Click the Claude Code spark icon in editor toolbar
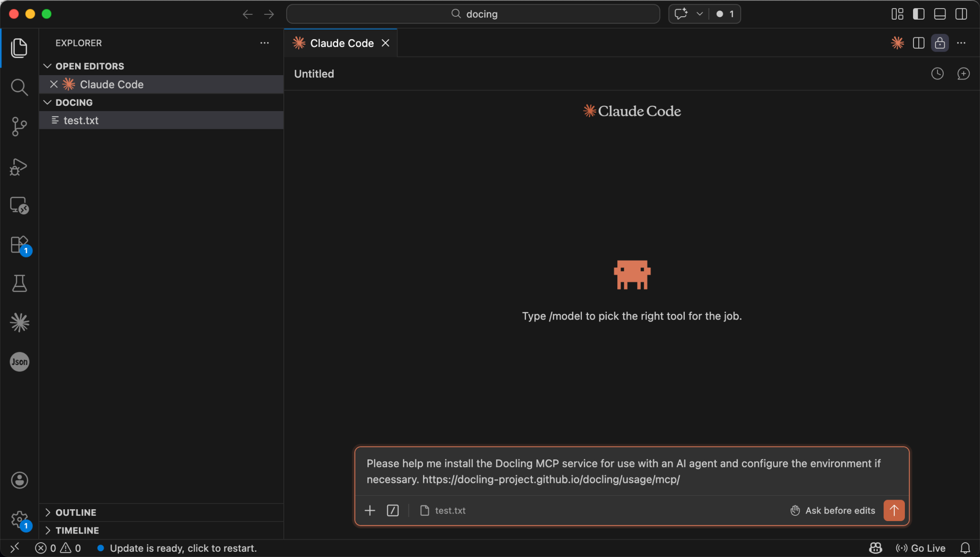Screen dimensions: 980x557 (897, 43)
